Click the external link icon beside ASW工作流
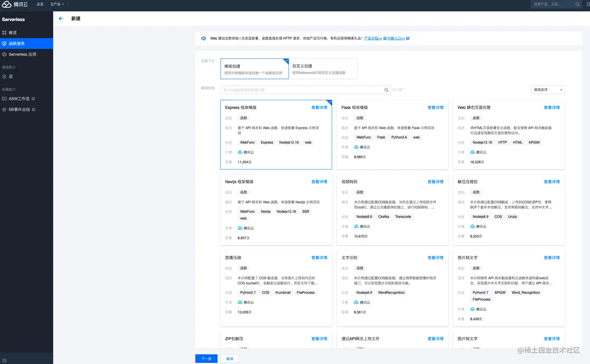 click(x=33, y=99)
